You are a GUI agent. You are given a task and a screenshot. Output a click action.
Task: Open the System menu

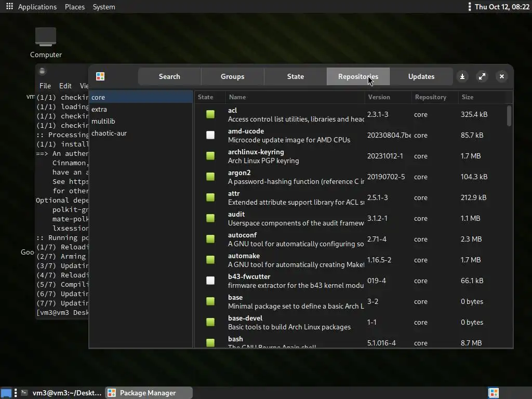coord(104,7)
